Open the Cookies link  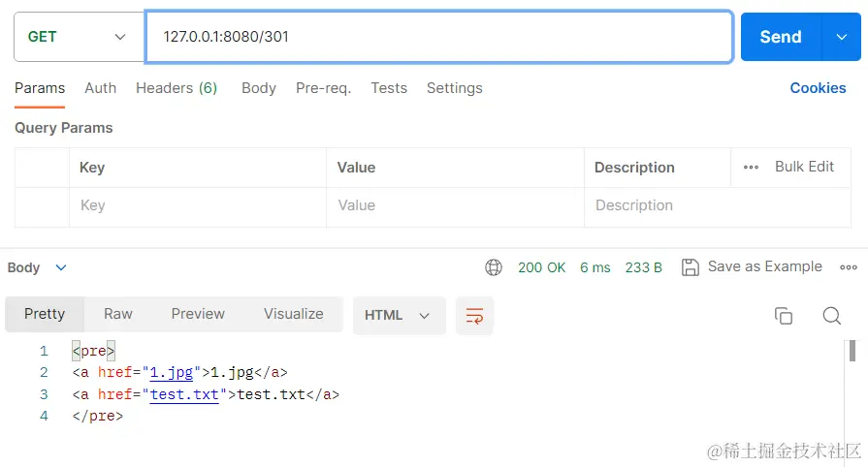pyautogui.click(x=818, y=88)
